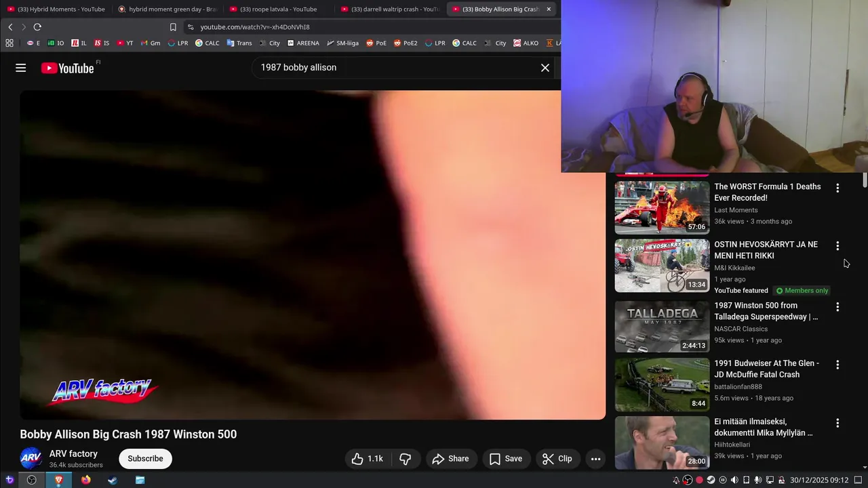Click the video player area
The image size is (868, 488).
(x=313, y=255)
